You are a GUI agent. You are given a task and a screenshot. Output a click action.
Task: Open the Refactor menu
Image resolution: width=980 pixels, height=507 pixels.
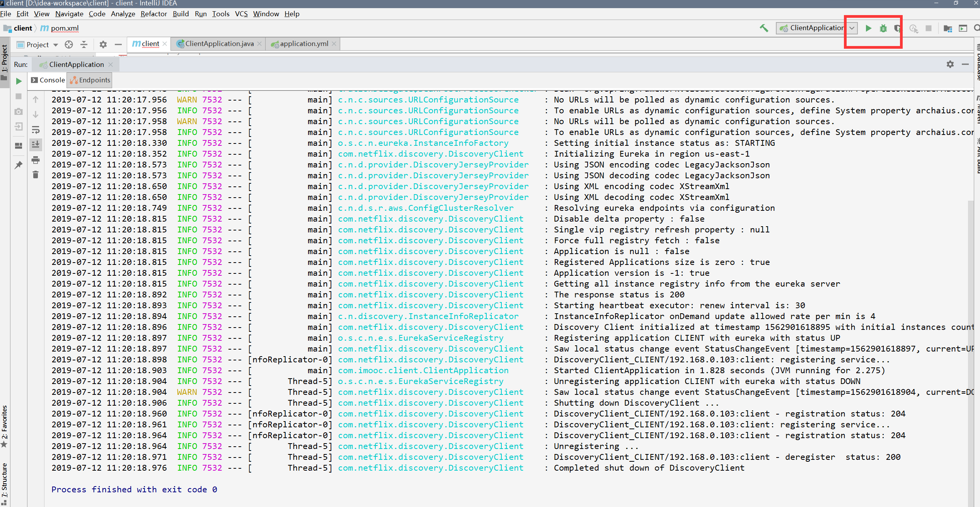pos(153,14)
